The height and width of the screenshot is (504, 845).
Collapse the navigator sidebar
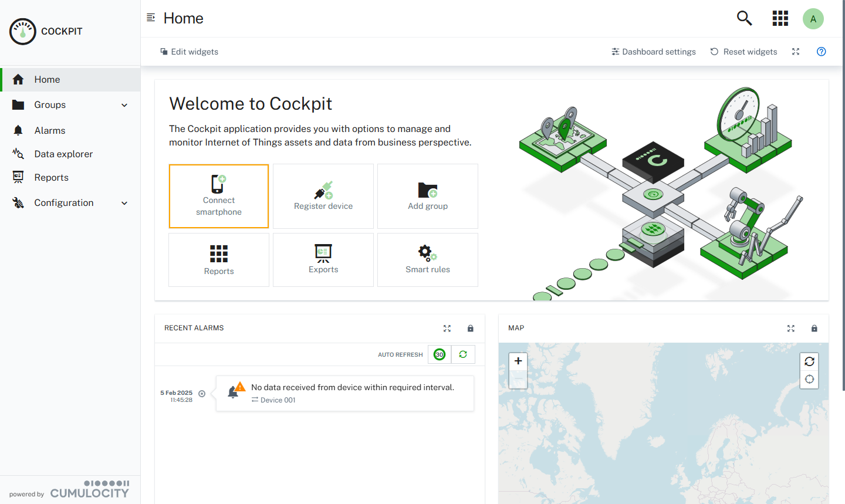coord(151,18)
